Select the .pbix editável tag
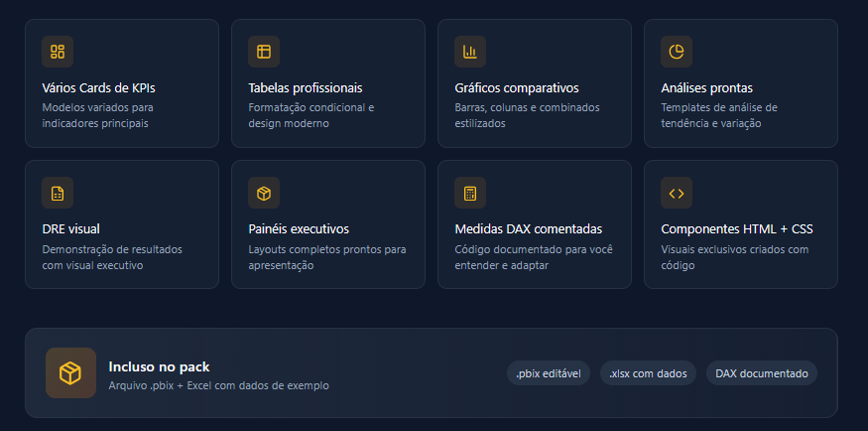868x431 pixels. 549,373
